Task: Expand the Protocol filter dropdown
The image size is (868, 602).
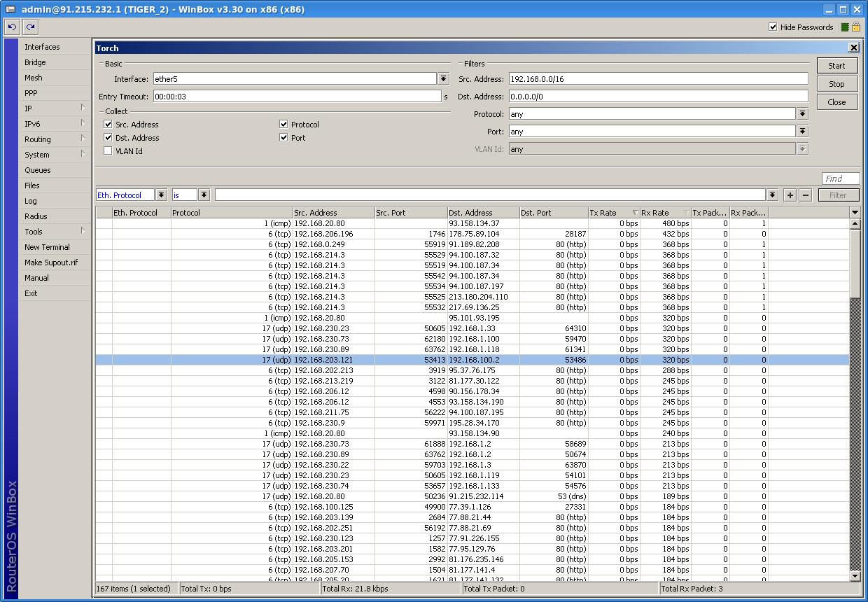Action: pyautogui.click(x=802, y=114)
